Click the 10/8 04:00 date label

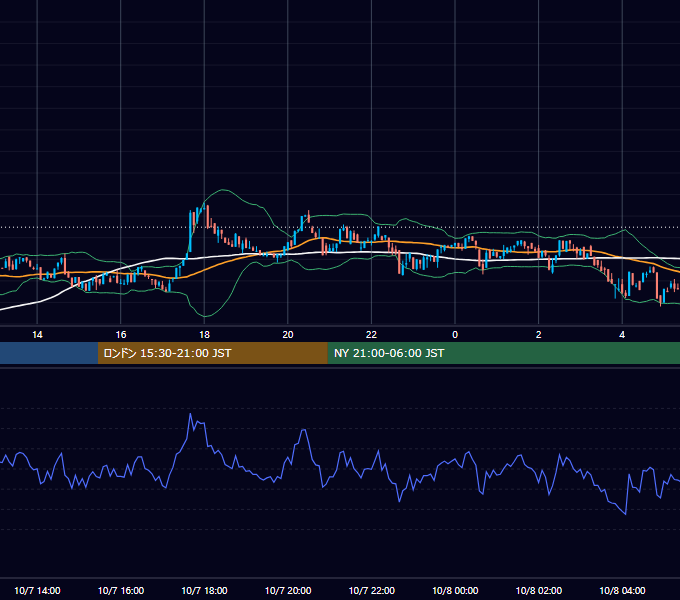click(622, 590)
